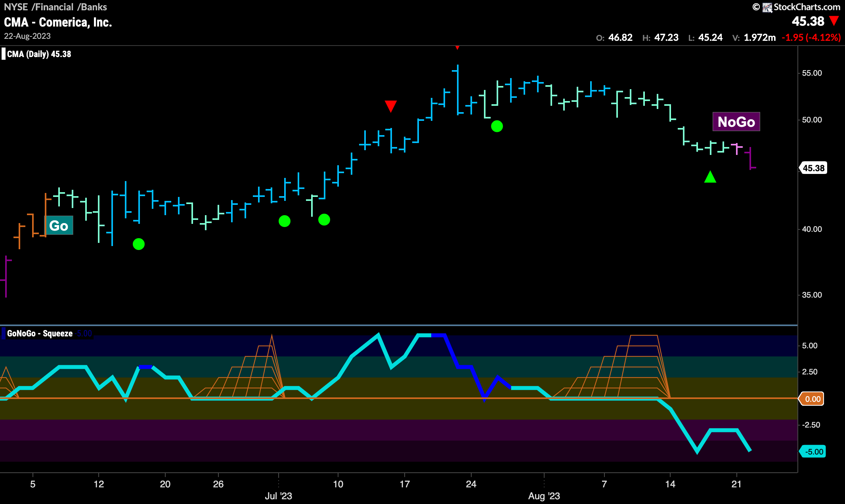Click the 35.00 price axis label
This screenshot has width=845, height=504.
pos(812,295)
